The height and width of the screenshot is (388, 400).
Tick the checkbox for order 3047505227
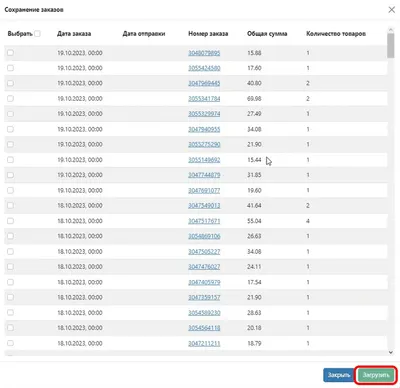click(11, 251)
